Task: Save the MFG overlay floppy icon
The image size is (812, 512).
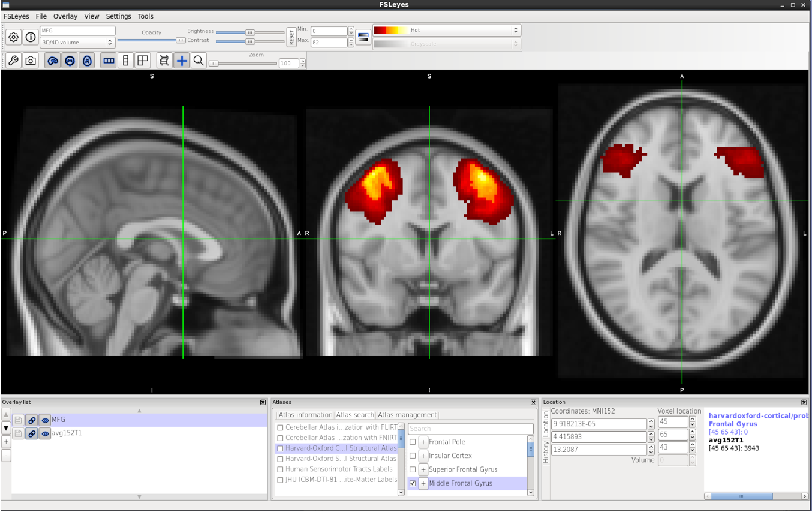Action: (19, 420)
